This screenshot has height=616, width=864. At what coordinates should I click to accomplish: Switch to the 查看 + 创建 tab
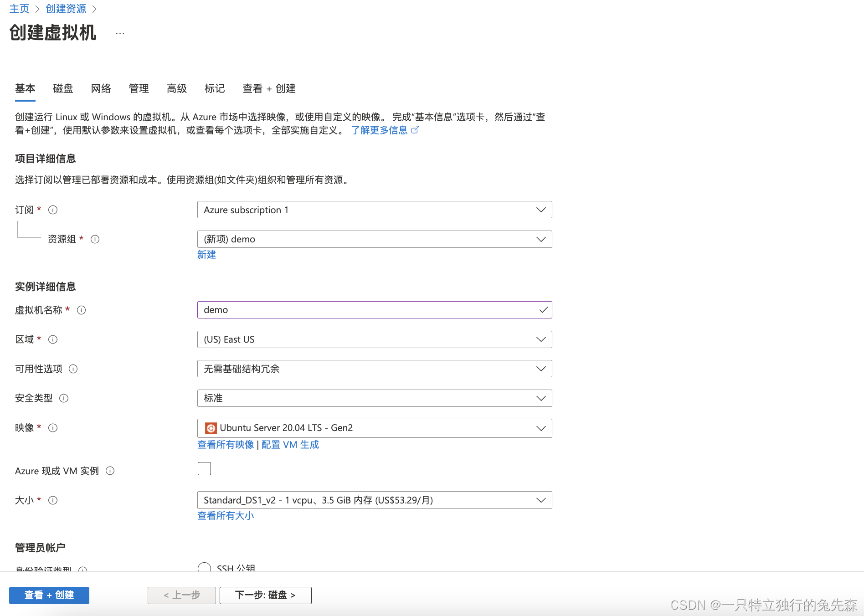269,88
